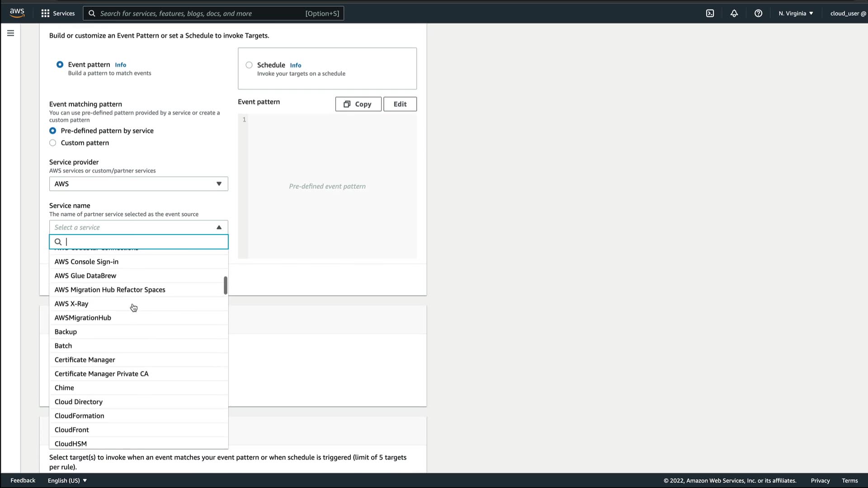This screenshot has width=868, height=488.
Task: Open the Services grid menu icon
Action: click(x=45, y=14)
